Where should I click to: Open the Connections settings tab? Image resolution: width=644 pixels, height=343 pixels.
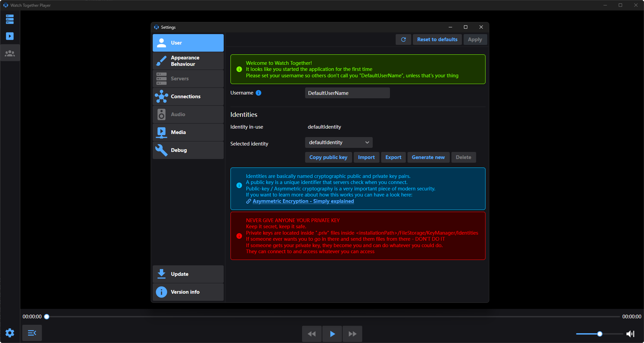tap(188, 97)
